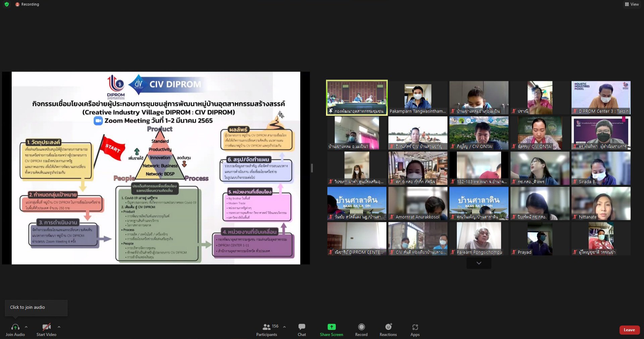Image resolution: width=644 pixels, height=339 pixels.
Task: Click muted mic icon on Prayad tile
Action: [514, 252]
